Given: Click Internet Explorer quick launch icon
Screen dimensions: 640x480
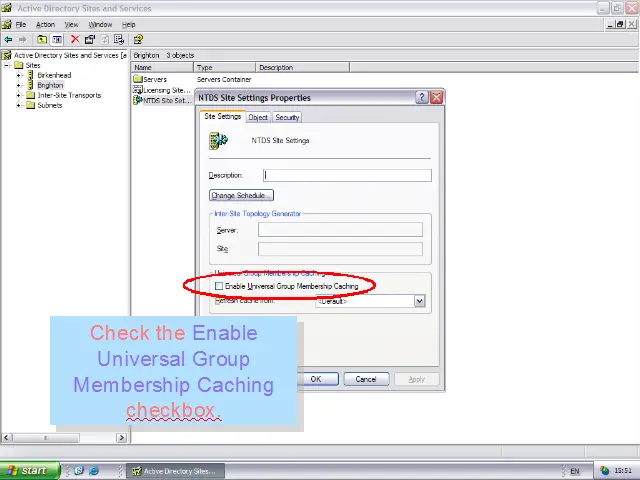Looking at the screenshot, I should click(94, 471).
